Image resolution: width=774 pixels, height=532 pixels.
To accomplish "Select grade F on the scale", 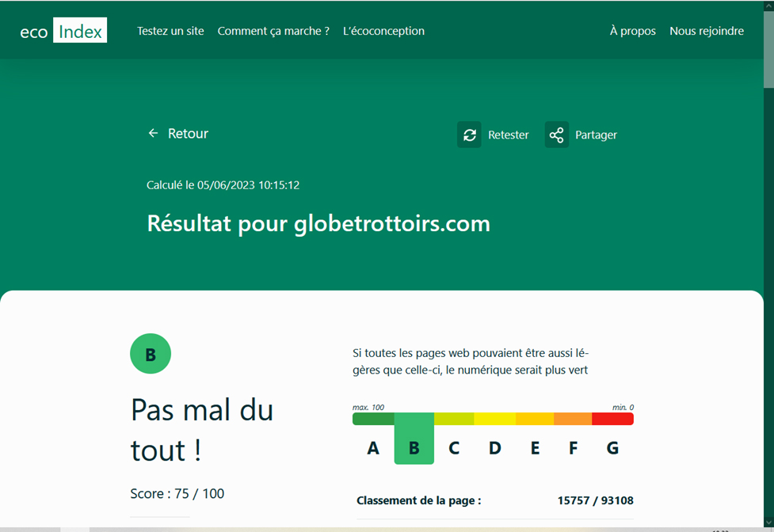I will pyautogui.click(x=573, y=448).
